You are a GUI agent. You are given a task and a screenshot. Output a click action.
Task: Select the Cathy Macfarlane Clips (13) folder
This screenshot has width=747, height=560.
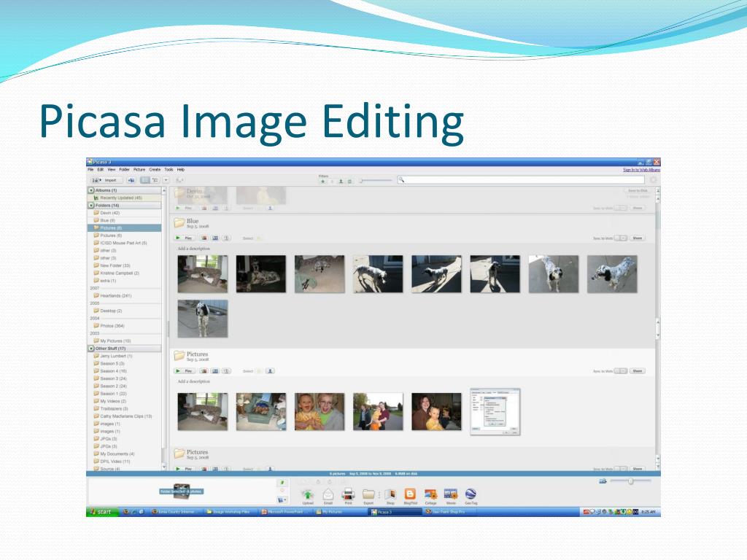point(125,416)
